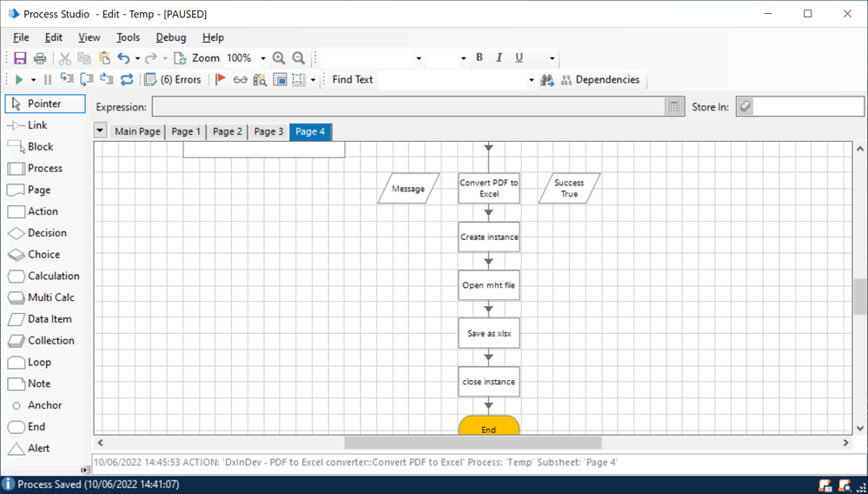Undo the last action
Viewport: 868px width, 494px height.
123,58
